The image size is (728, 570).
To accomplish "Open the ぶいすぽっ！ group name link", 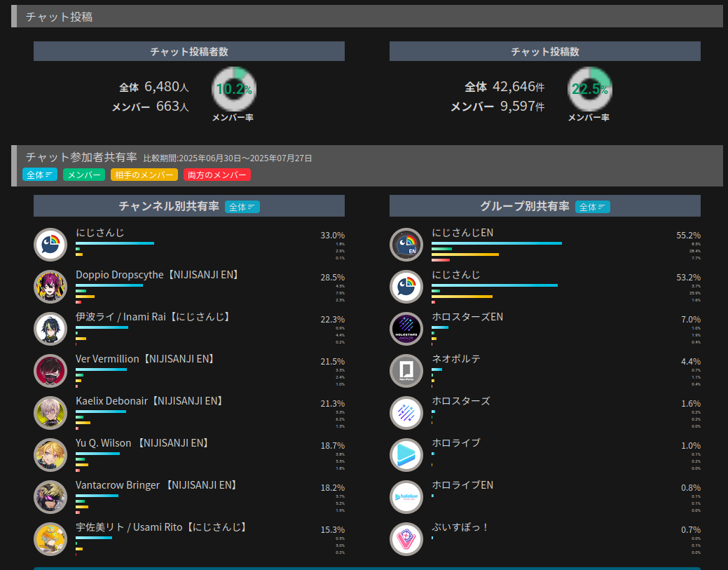I will (460, 527).
